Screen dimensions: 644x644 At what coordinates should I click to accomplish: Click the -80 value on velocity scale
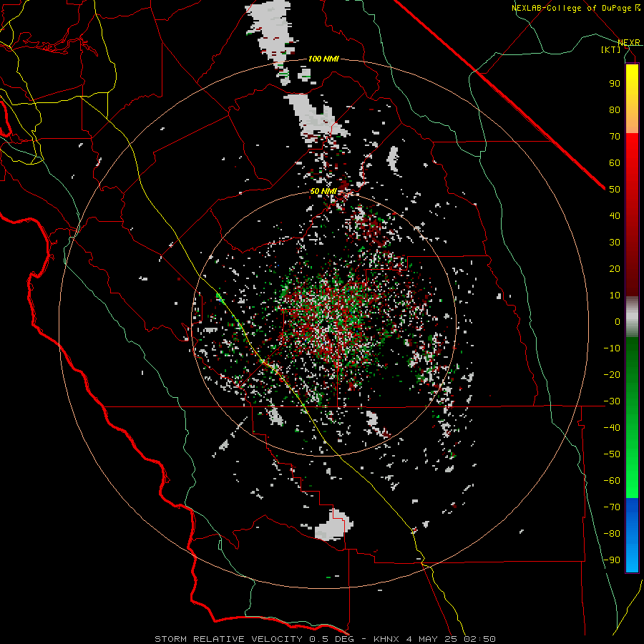click(x=612, y=534)
